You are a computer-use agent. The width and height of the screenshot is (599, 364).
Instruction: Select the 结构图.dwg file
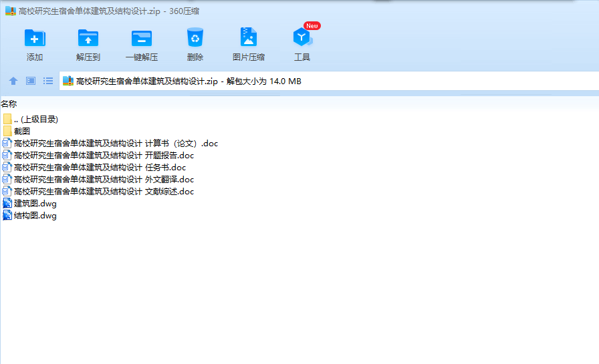click(x=29, y=216)
